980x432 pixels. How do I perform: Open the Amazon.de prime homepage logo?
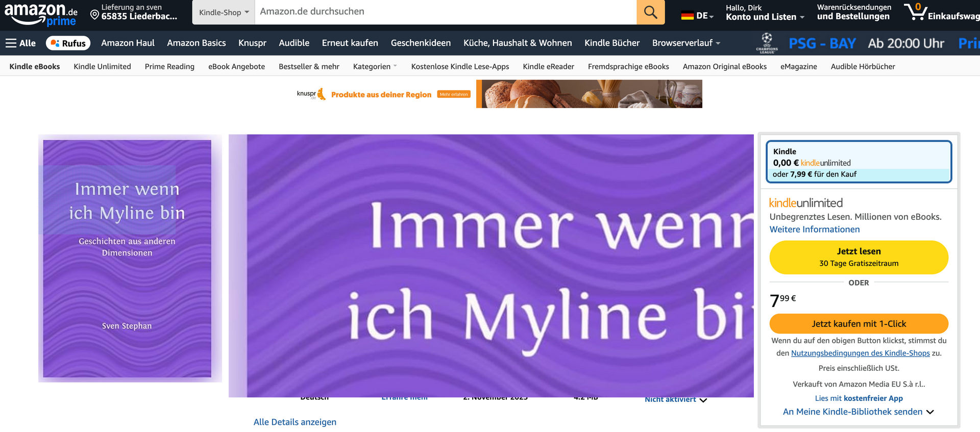[x=41, y=14]
